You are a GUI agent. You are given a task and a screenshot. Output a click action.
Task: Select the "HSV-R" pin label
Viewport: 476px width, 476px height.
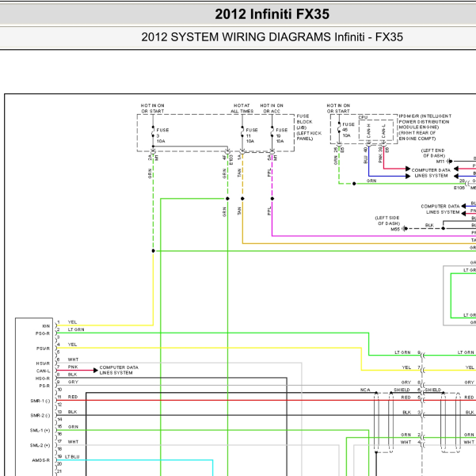coord(43,364)
